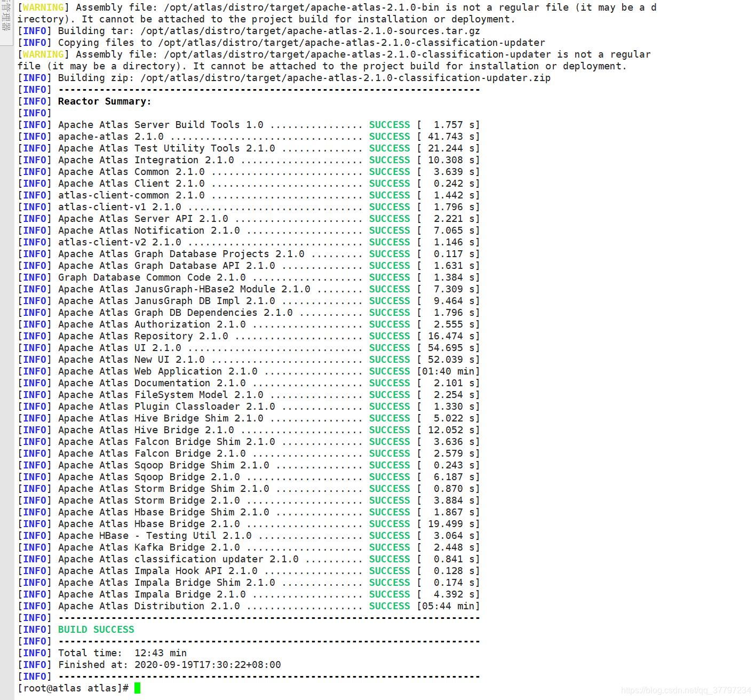Viewport: 756px width, 700px height.
Task: Click the 'Building tar:' sources.tar.gz line
Action: [249, 31]
